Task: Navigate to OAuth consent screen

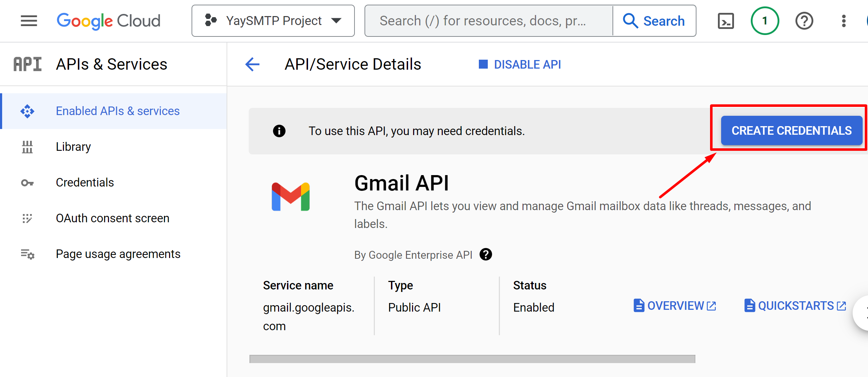Action: click(113, 218)
